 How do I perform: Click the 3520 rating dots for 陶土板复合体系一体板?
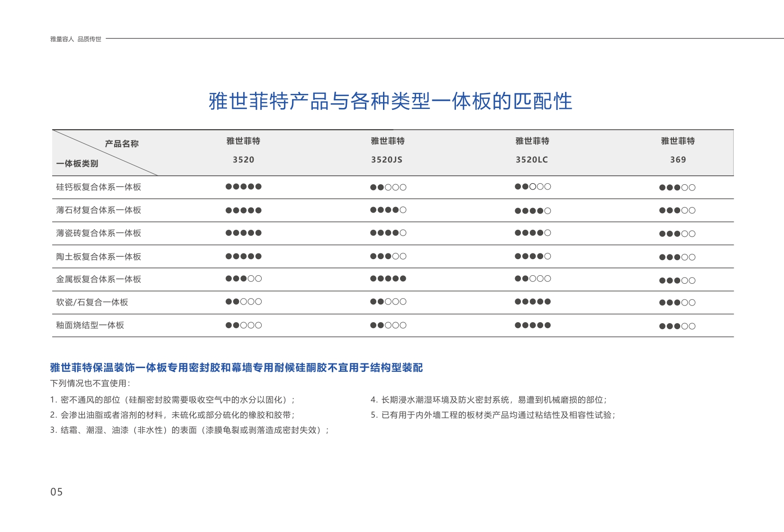tap(244, 256)
